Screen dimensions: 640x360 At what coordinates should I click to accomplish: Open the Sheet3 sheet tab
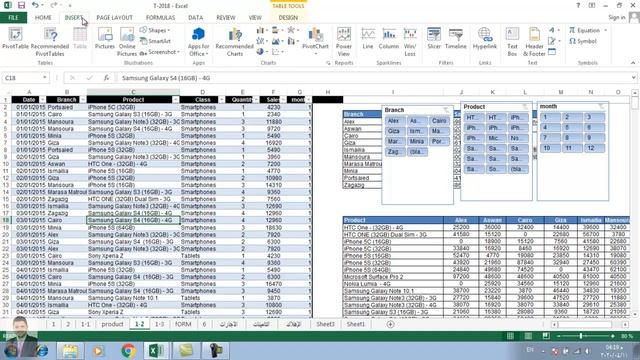click(x=325, y=324)
